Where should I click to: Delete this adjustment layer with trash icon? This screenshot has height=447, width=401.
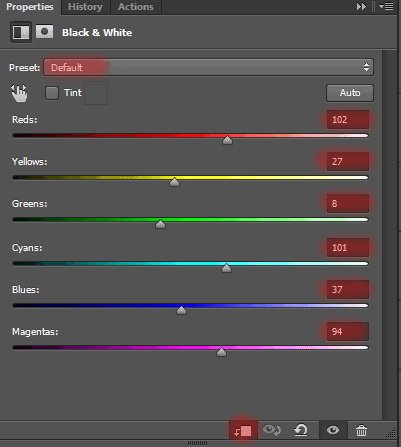click(x=361, y=430)
